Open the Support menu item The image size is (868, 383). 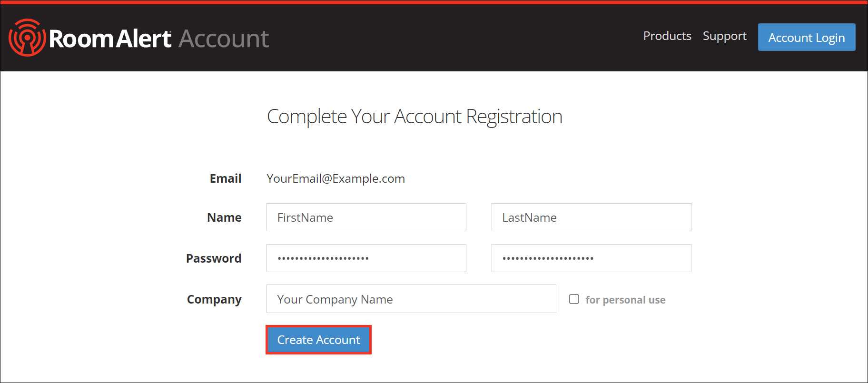click(724, 36)
